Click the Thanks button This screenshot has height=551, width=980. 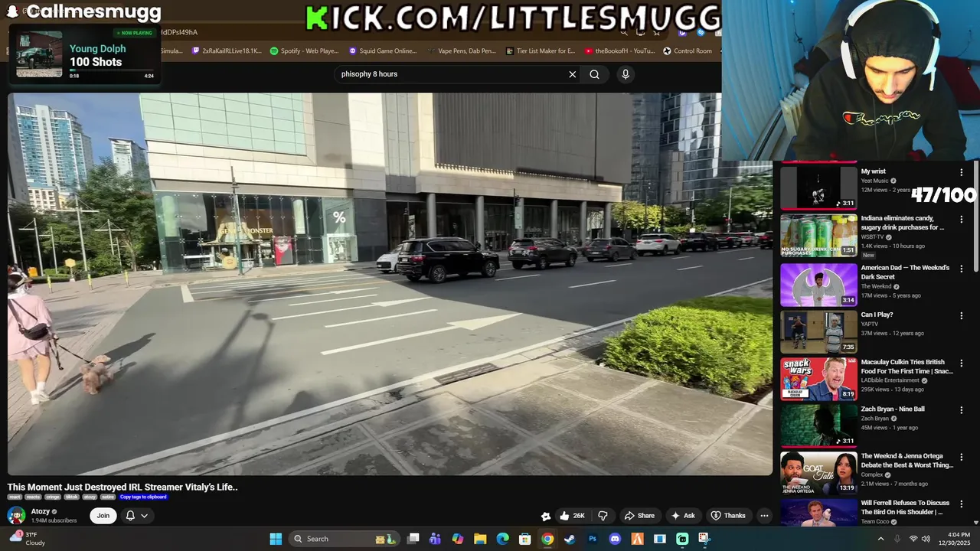point(727,516)
